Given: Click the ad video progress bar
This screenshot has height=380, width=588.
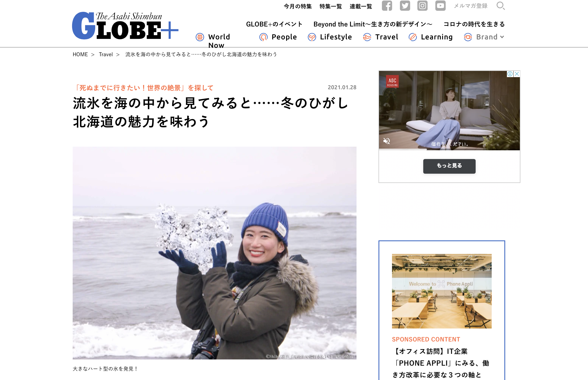Looking at the screenshot, I should [x=449, y=149].
